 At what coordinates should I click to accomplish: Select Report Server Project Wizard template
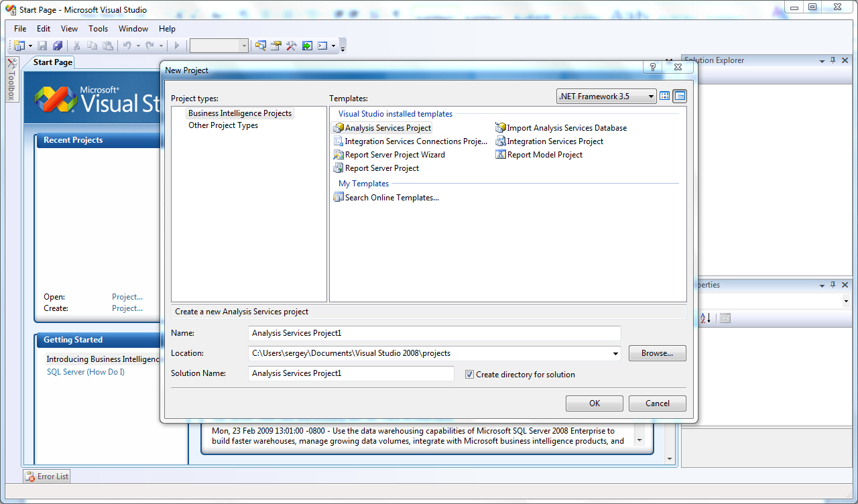click(389, 155)
